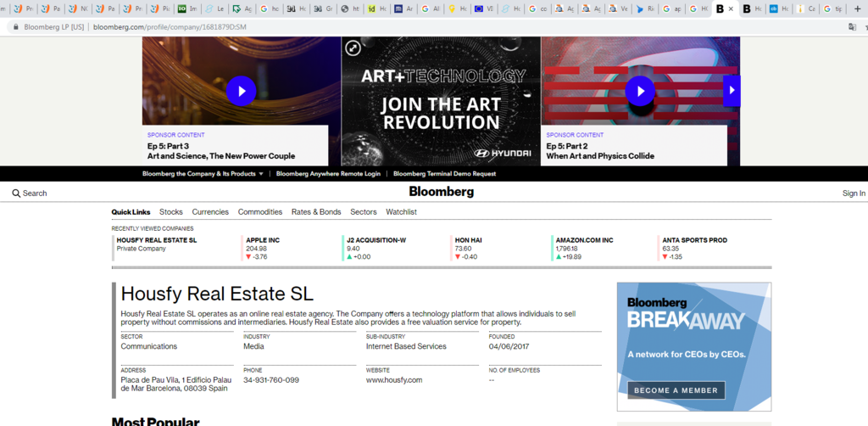Screen dimensions: 868x426
Task: Close the active Bloomberg browser tab
Action: [731, 8]
